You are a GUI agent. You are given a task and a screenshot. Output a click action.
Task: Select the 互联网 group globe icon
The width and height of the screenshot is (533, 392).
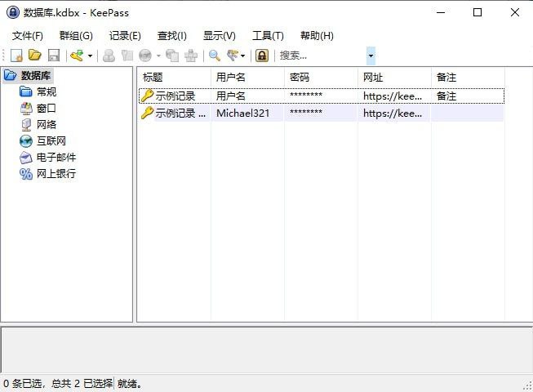pos(26,140)
